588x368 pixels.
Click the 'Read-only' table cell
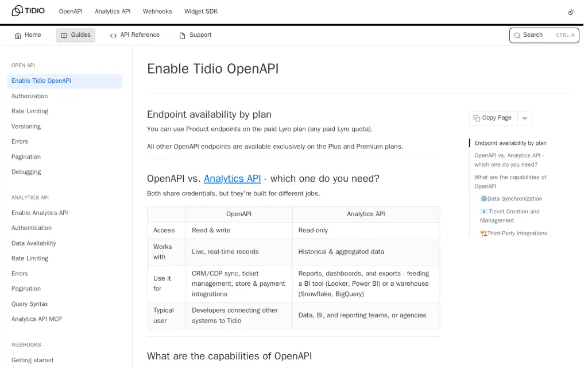click(366, 231)
